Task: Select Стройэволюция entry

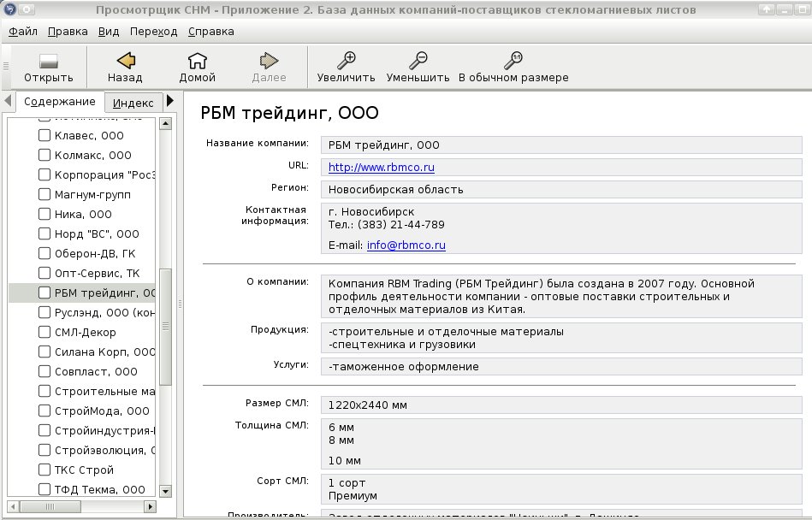Action: pyautogui.click(x=104, y=450)
